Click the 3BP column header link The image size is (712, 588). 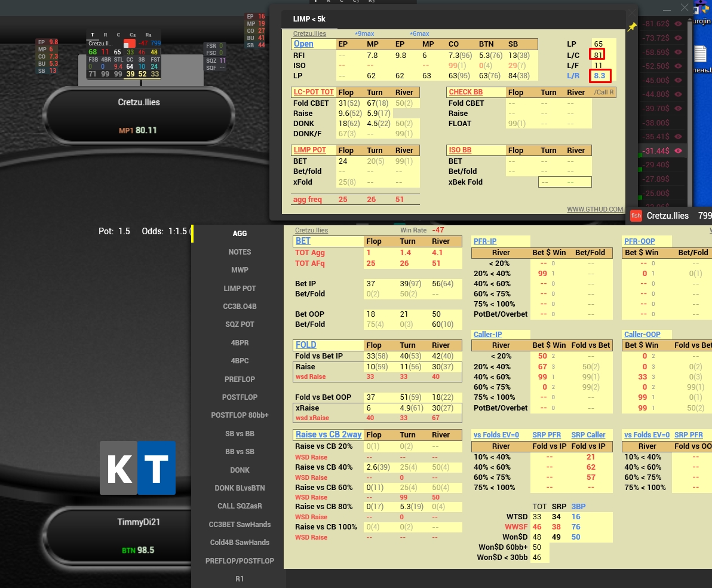(x=578, y=506)
